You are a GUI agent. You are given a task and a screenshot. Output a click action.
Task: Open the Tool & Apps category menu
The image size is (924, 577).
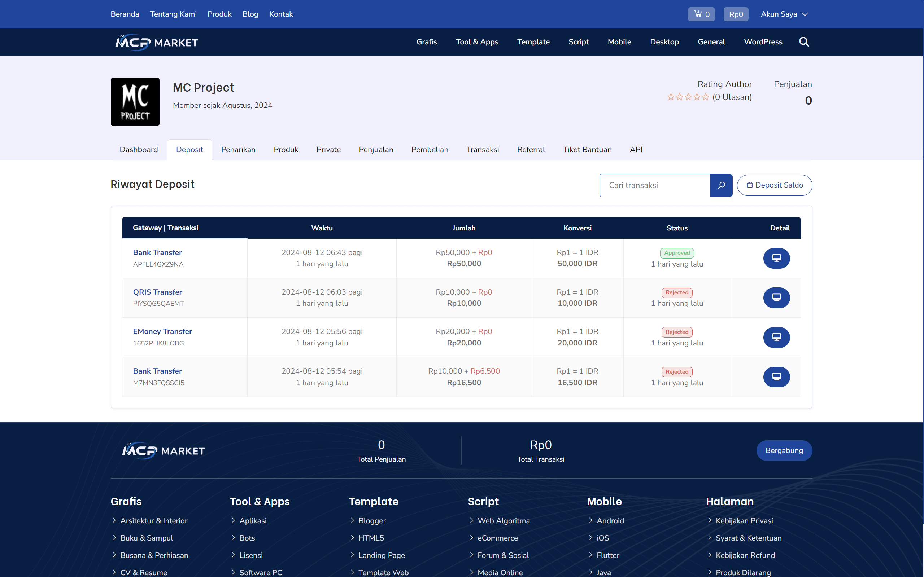(x=476, y=42)
